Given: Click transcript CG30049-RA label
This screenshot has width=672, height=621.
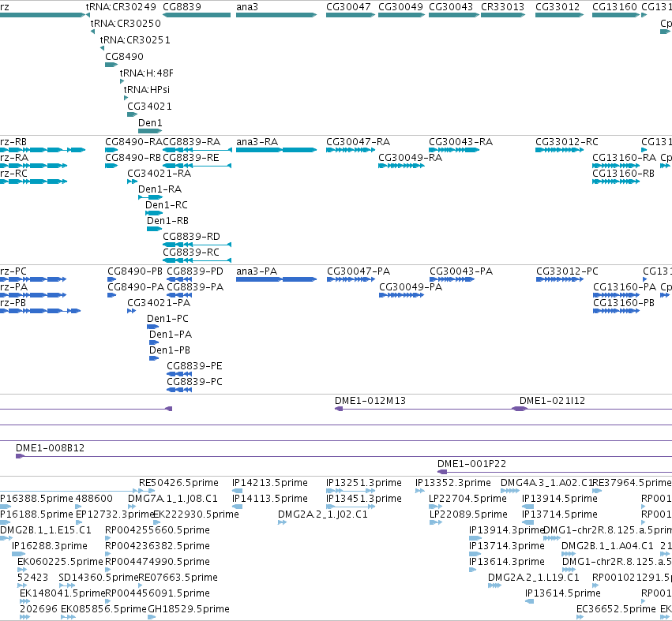Looking at the screenshot, I should [410, 158].
